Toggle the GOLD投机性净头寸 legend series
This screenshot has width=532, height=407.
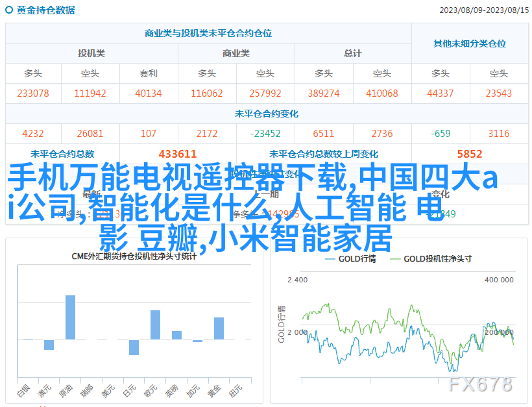pos(431,259)
